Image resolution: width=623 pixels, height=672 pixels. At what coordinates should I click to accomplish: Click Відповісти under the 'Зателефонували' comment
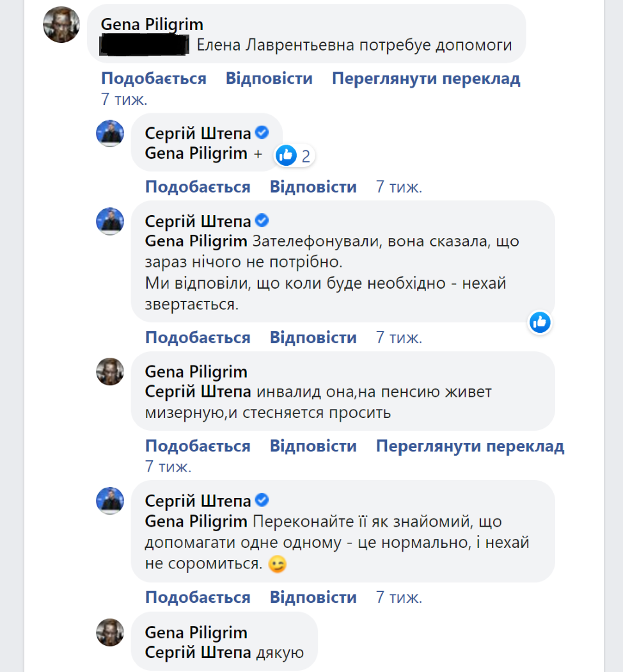pos(313,337)
